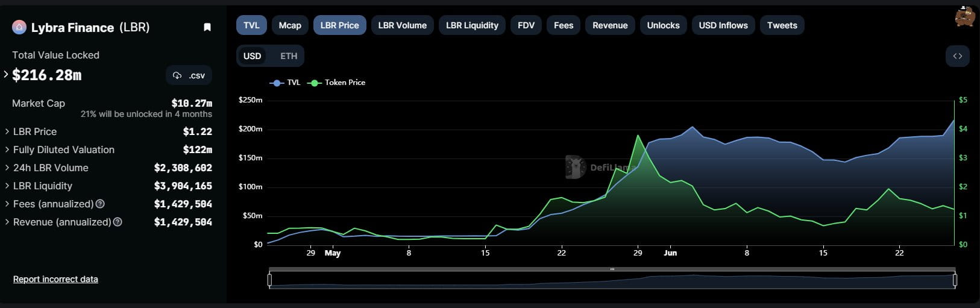Click the TVL line endpoint at chart right
Image resolution: width=980 pixels, height=308 pixels.
tap(954, 119)
